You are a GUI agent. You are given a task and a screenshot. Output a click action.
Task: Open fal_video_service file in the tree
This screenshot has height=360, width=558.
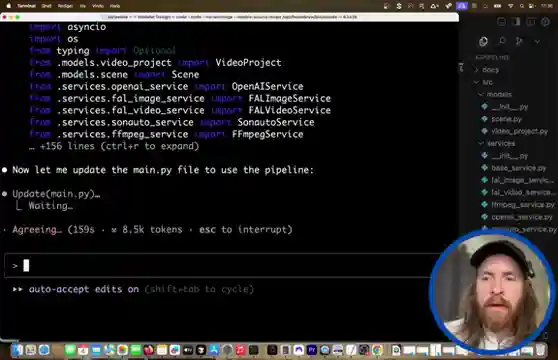[x=523, y=192]
